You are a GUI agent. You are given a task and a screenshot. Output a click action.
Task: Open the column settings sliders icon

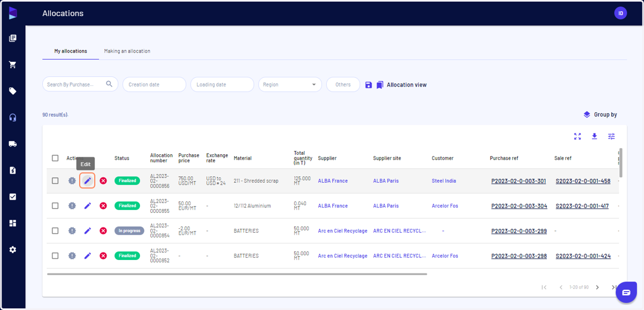pos(611,136)
